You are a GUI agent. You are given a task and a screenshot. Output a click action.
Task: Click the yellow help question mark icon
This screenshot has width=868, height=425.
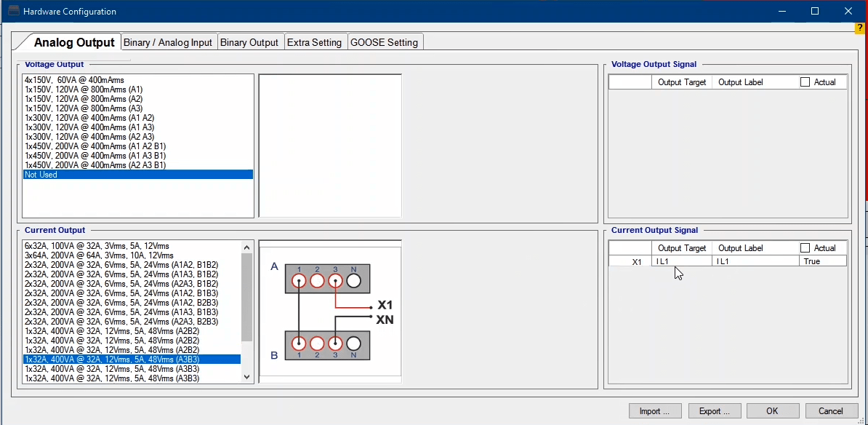[861, 28]
